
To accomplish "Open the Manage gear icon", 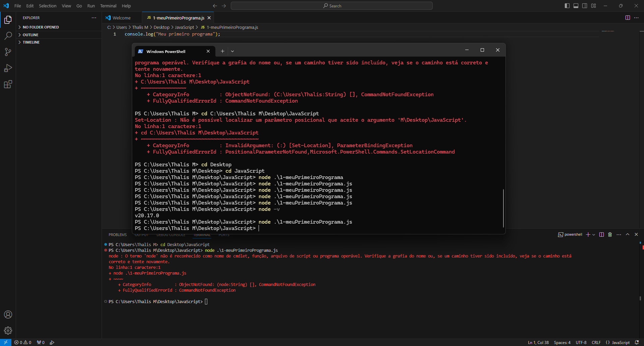I will click(8, 331).
